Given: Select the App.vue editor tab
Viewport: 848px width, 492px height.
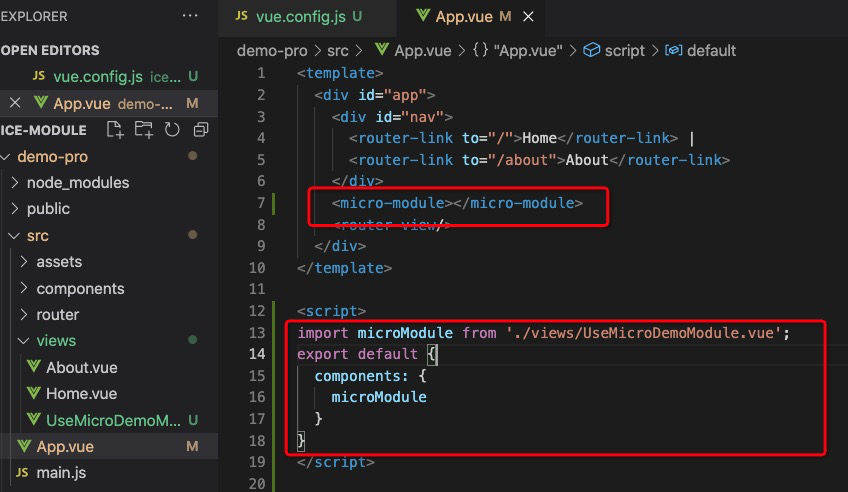Looking at the screenshot, I should pyautogui.click(x=469, y=17).
